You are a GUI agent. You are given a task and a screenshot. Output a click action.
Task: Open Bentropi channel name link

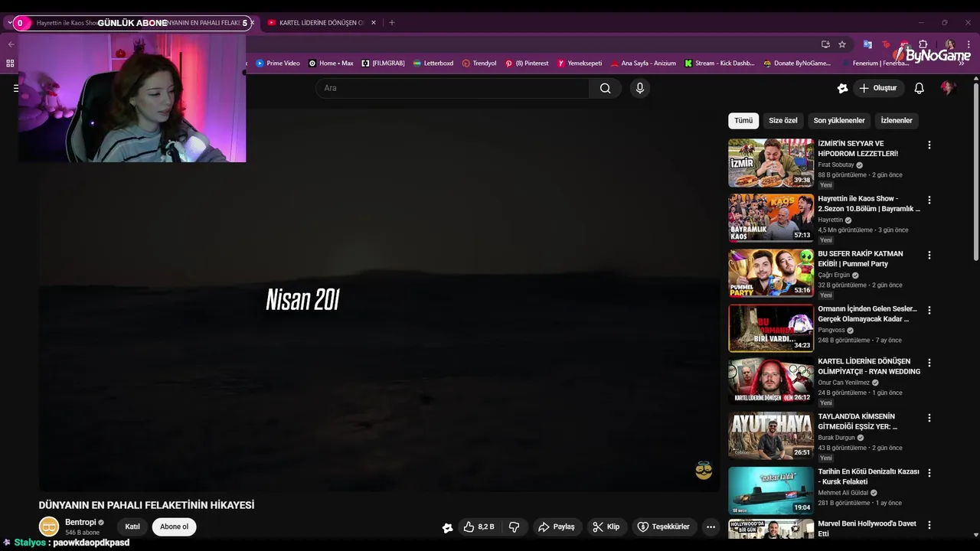coord(80,523)
